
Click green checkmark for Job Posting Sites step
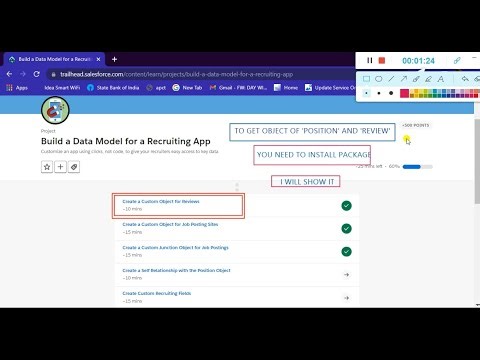347,229
